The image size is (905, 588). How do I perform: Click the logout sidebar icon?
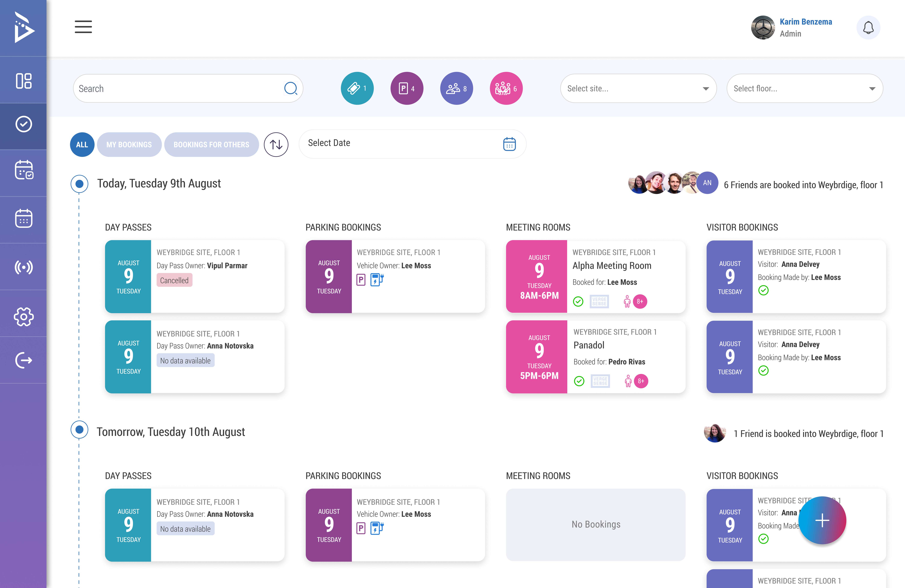[24, 360]
